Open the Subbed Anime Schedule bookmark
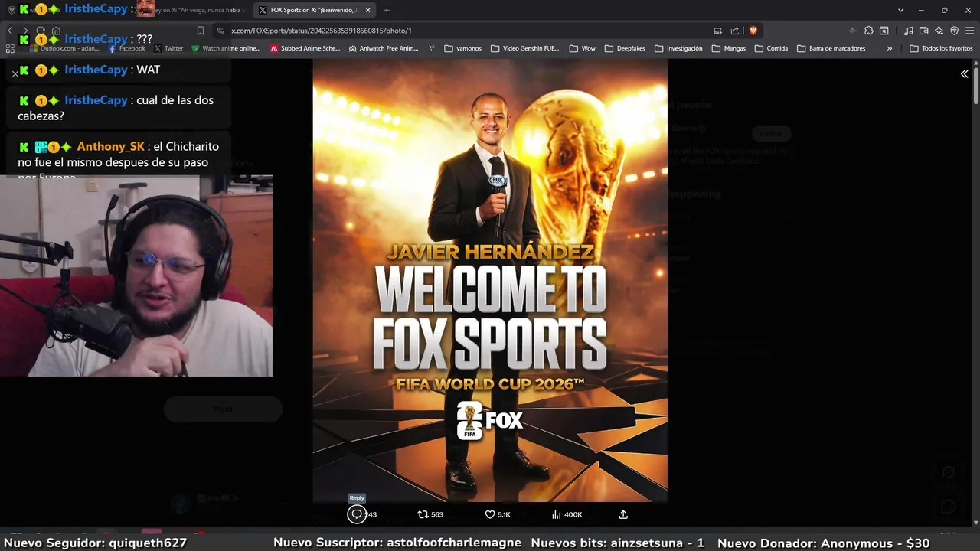 (305, 48)
